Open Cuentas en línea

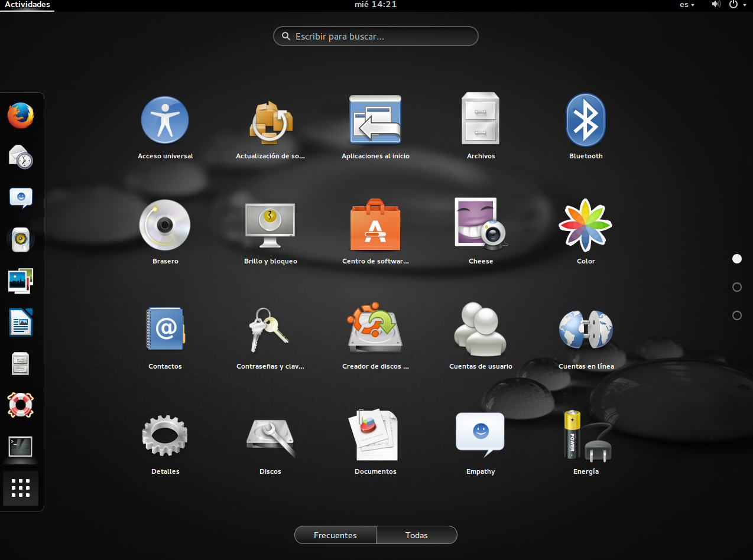(586, 330)
